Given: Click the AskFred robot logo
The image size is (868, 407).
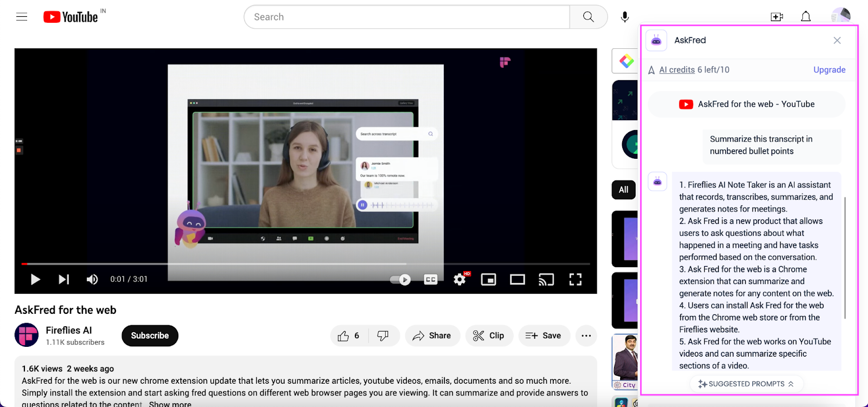Looking at the screenshot, I should [656, 41].
